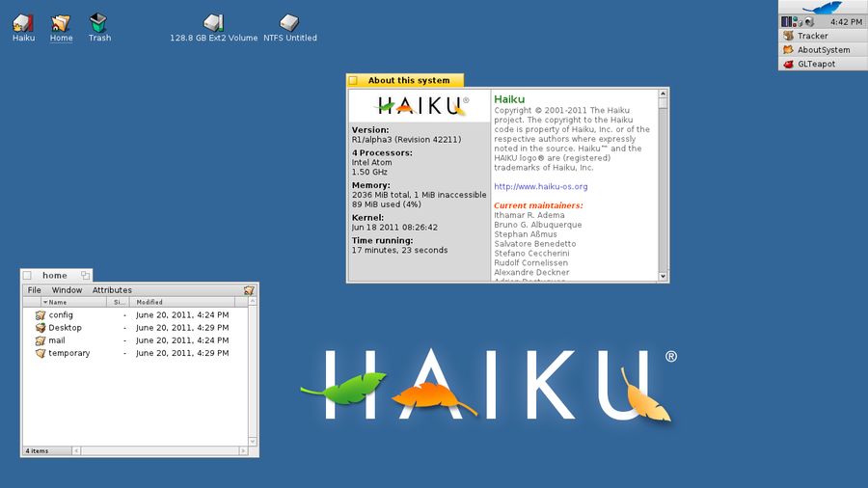Open the Attributes menu in home window

point(112,290)
